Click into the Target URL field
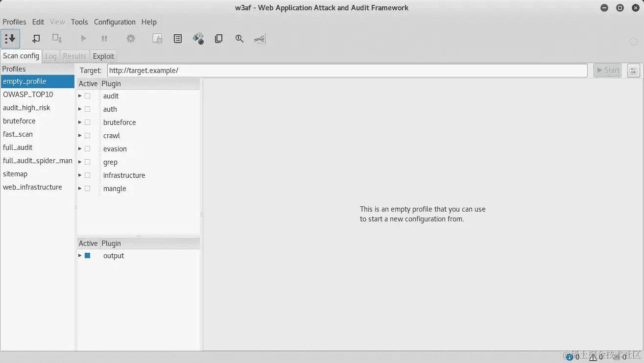 click(x=347, y=71)
